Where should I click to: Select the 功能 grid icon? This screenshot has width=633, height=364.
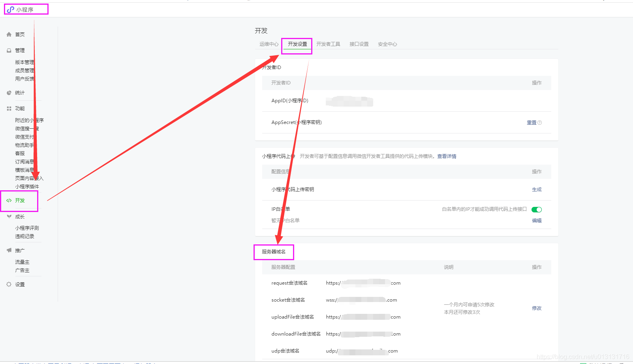tap(9, 108)
